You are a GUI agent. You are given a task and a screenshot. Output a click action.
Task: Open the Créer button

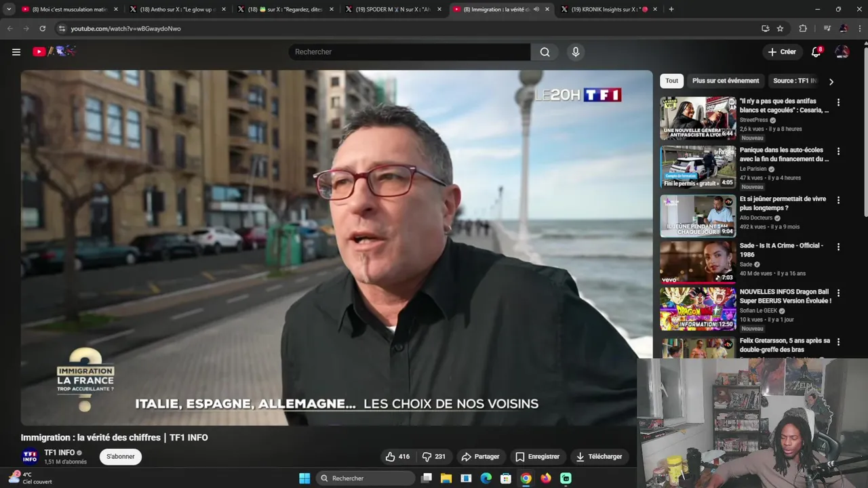pyautogui.click(x=782, y=52)
